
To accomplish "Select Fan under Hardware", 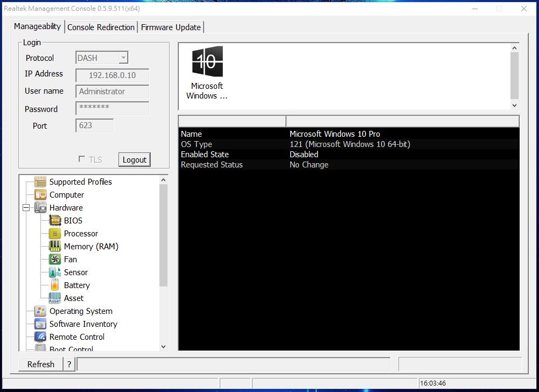I will (71, 260).
